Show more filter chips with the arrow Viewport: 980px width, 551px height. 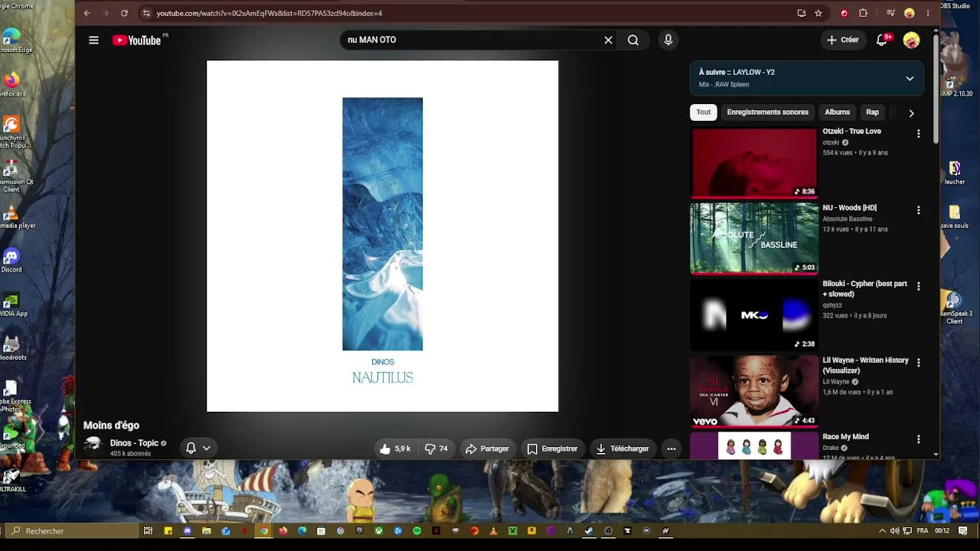(911, 113)
